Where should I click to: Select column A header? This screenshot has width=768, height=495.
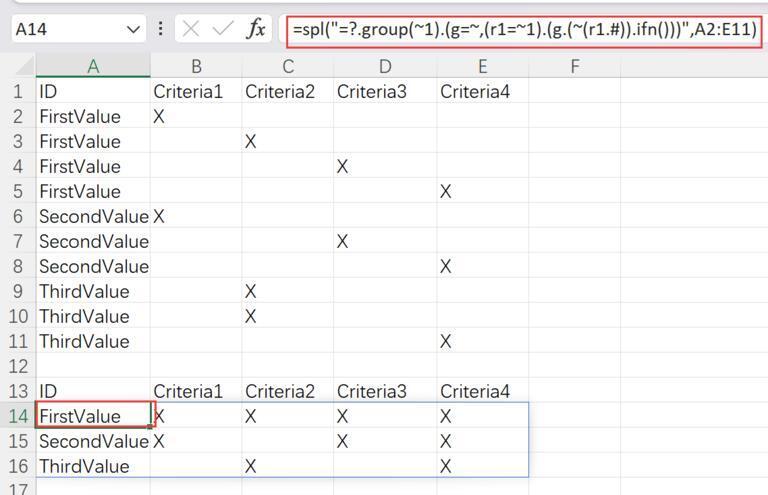pyautogui.click(x=93, y=66)
